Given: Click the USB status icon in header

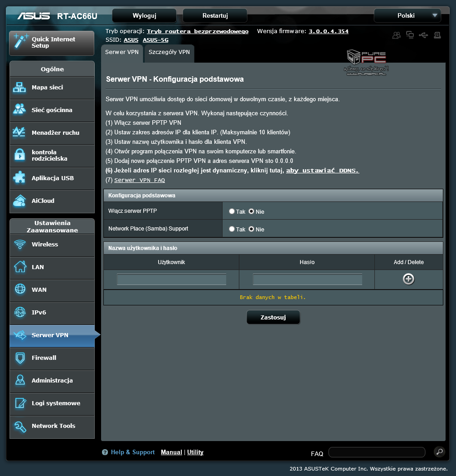Looking at the screenshot, I should tap(423, 35).
